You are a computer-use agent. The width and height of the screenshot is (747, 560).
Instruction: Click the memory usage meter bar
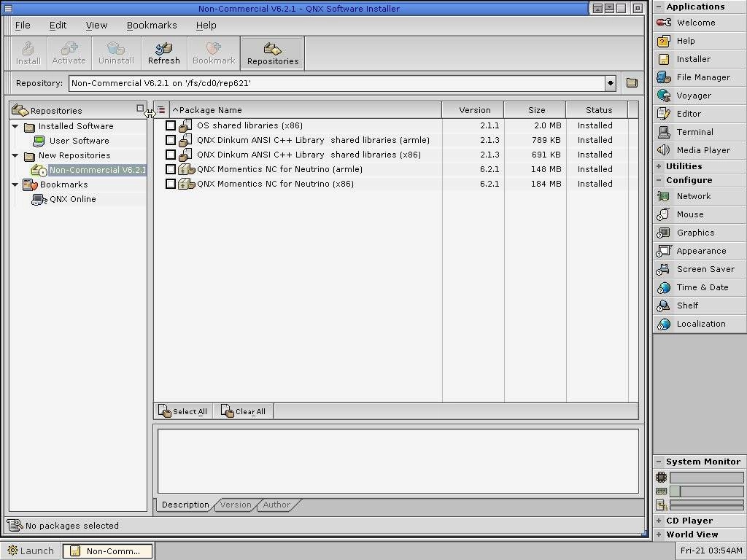[706, 491]
